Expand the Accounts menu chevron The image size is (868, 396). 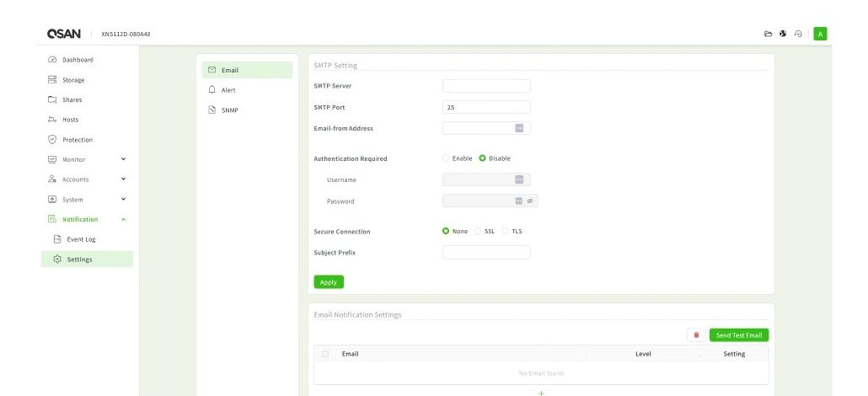pos(123,179)
